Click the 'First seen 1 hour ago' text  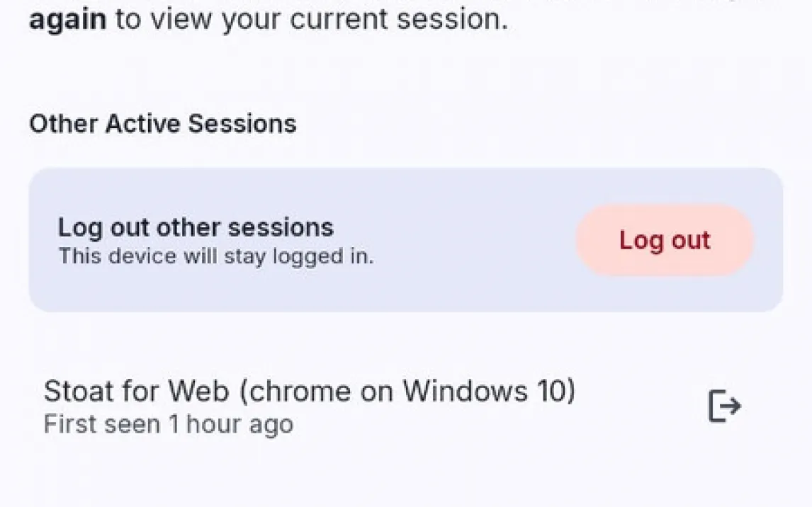point(168,424)
